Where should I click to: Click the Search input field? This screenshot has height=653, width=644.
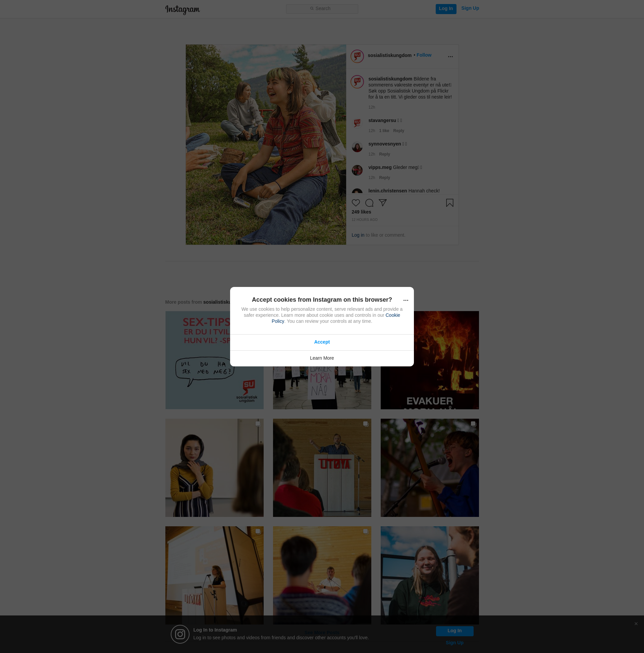click(322, 9)
